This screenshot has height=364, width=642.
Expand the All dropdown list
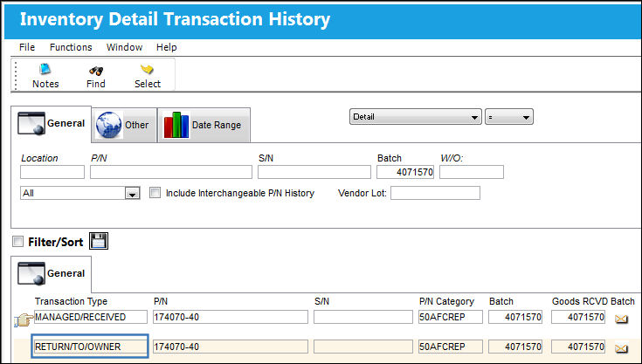pyautogui.click(x=132, y=194)
